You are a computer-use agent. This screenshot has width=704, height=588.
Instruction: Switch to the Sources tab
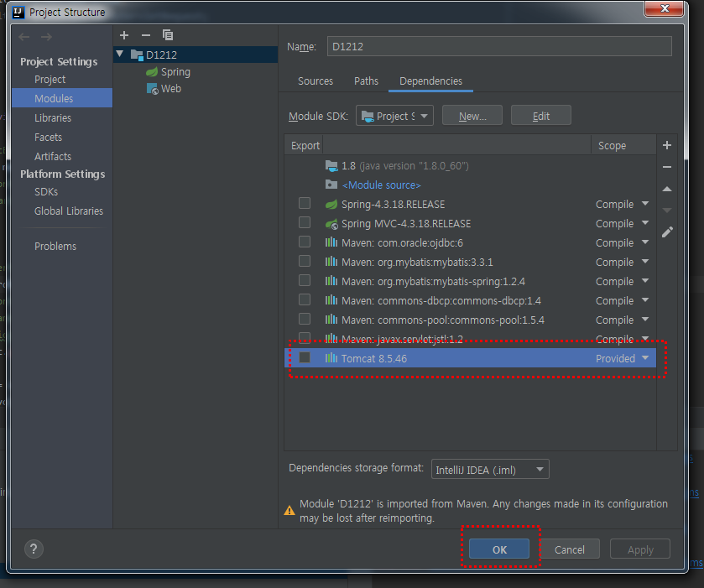pos(315,81)
